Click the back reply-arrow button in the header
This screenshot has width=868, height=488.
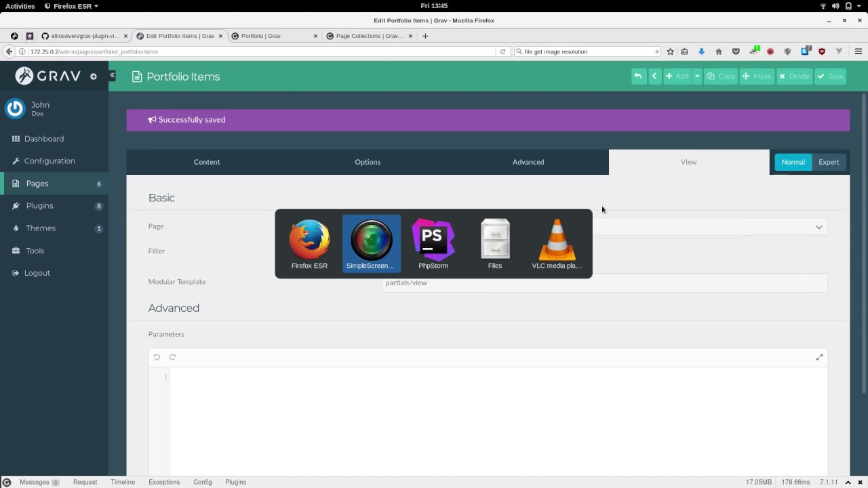(x=638, y=76)
